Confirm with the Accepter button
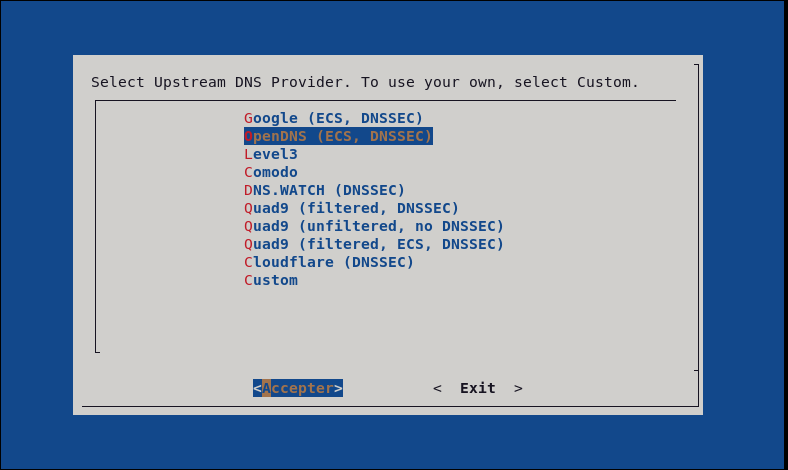 (298, 388)
